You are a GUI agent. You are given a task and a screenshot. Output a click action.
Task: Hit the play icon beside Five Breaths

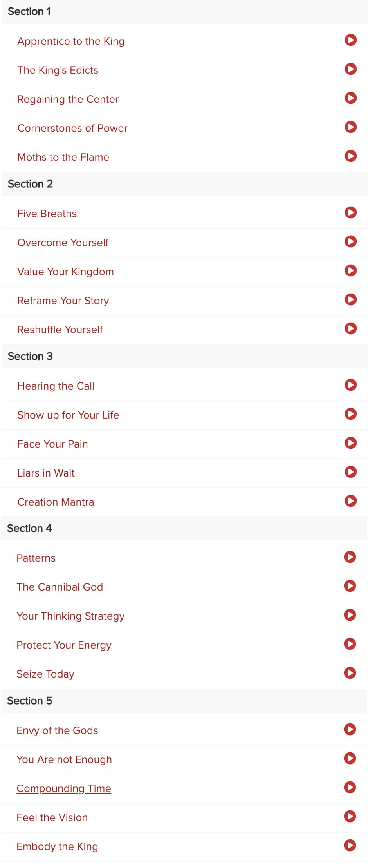(x=350, y=212)
